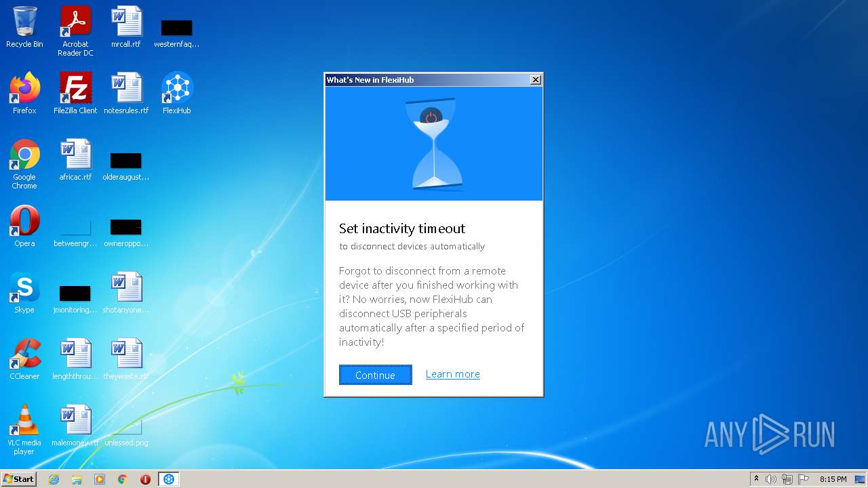Open Windows Media Player from taskbar
The image size is (868, 488).
click(100, 479)
